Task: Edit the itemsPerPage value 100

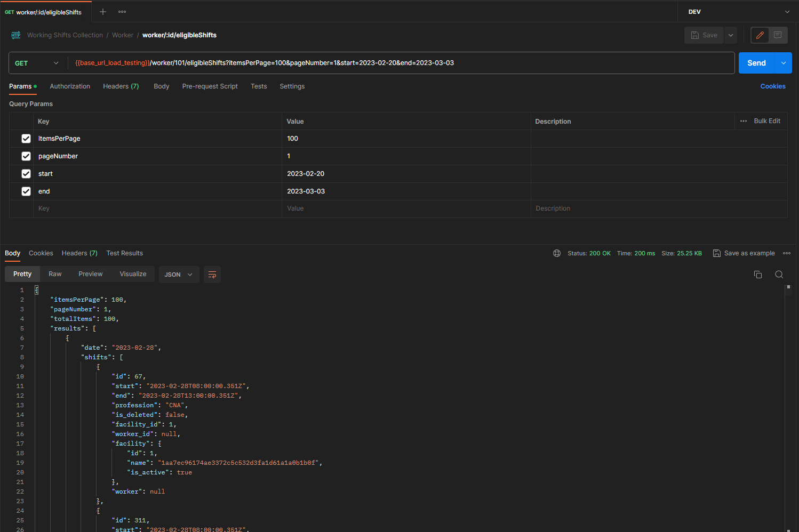Action: 406,139
